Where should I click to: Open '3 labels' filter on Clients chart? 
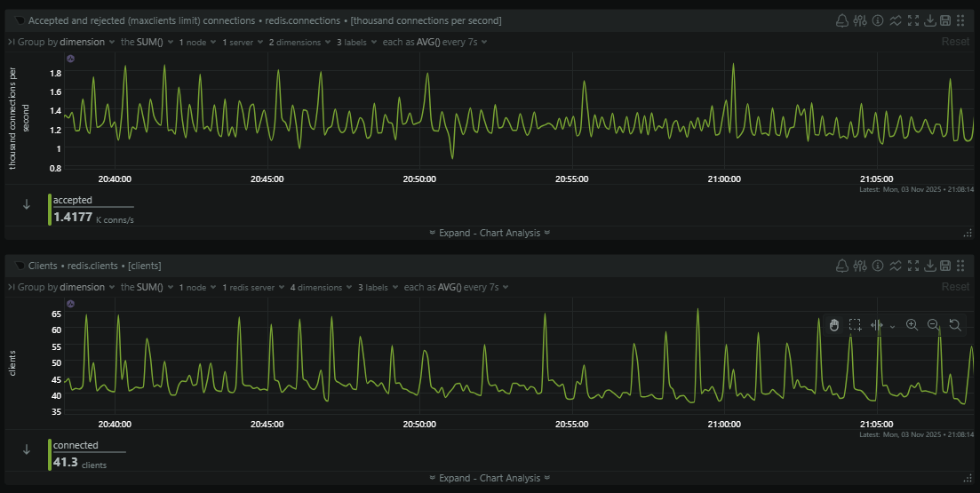tap(378, 287)
